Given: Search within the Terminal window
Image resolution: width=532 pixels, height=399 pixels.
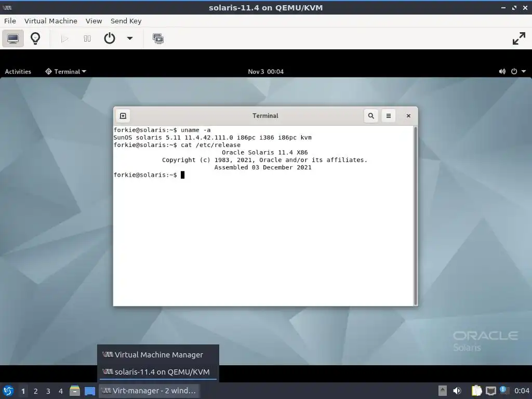Looking at the screenshot, I should click(x=371, y=116).
